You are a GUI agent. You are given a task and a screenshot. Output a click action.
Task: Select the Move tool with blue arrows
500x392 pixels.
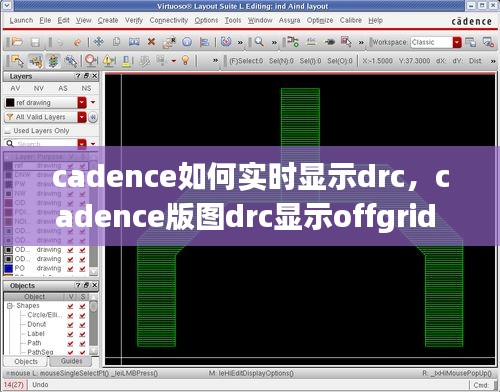(x=99, y=42)
